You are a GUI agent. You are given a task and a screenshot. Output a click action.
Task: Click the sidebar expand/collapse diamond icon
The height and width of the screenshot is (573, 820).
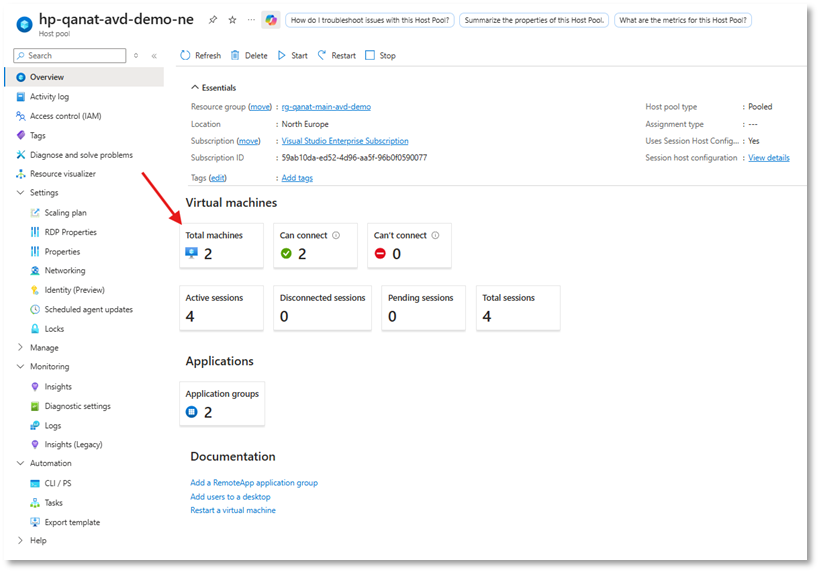(136, 55)
